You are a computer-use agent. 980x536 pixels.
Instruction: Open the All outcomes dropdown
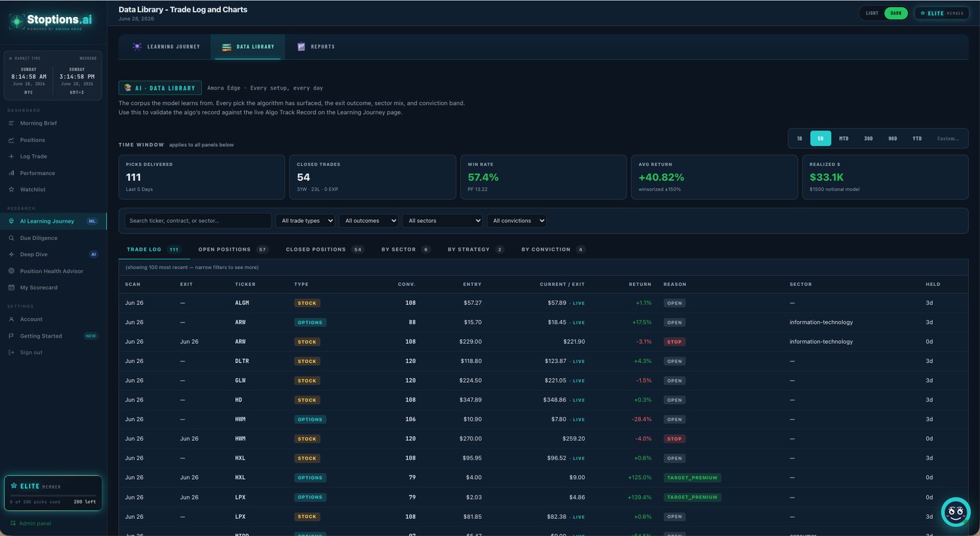click(x=368, y=221)
